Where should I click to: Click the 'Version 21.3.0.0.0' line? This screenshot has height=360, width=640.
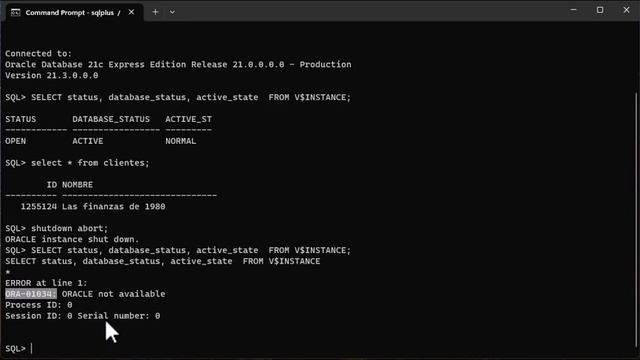point(51,76)
